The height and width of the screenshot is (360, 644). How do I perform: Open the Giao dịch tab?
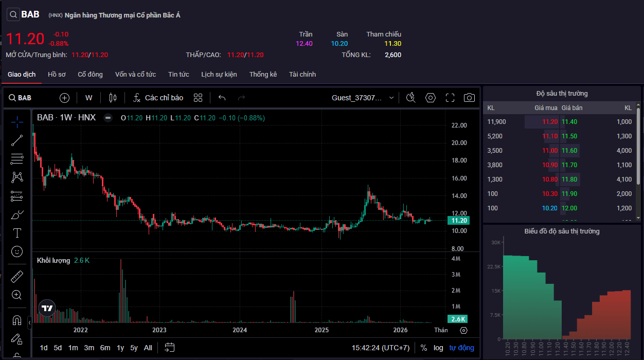[x=22, y=75]
